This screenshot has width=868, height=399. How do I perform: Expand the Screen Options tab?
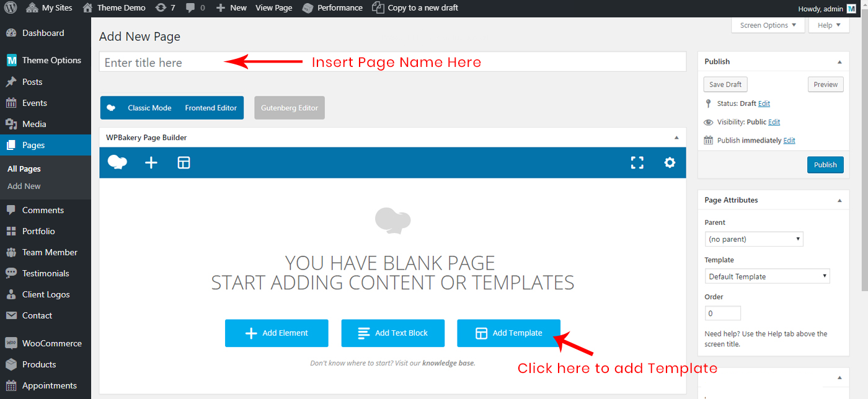(768, 25)
